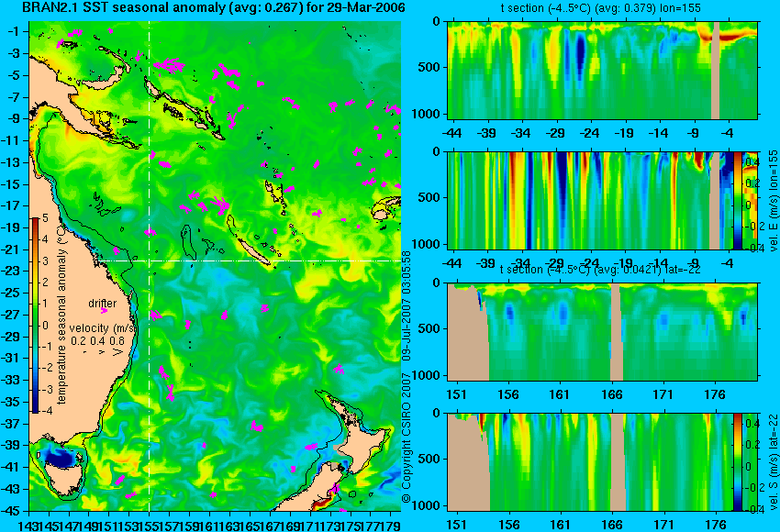Click '1000' depth tick on top temperature section

[x=427, y=114]
